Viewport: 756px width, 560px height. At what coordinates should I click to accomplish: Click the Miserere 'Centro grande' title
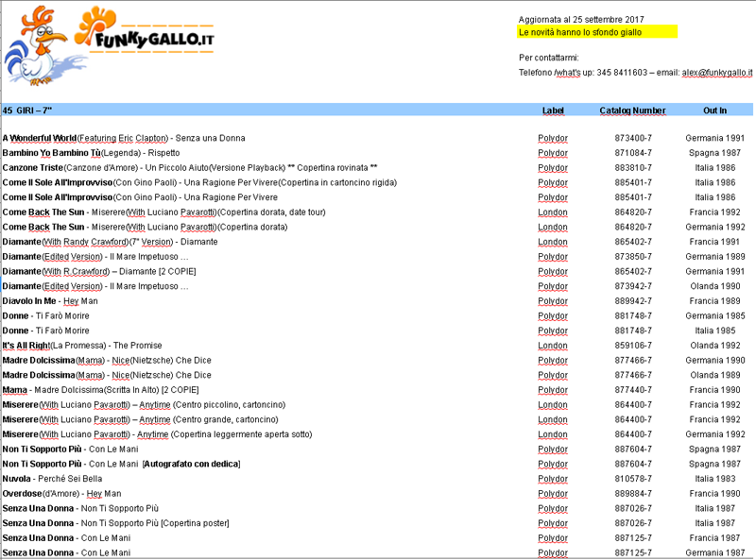coord(140,419)
